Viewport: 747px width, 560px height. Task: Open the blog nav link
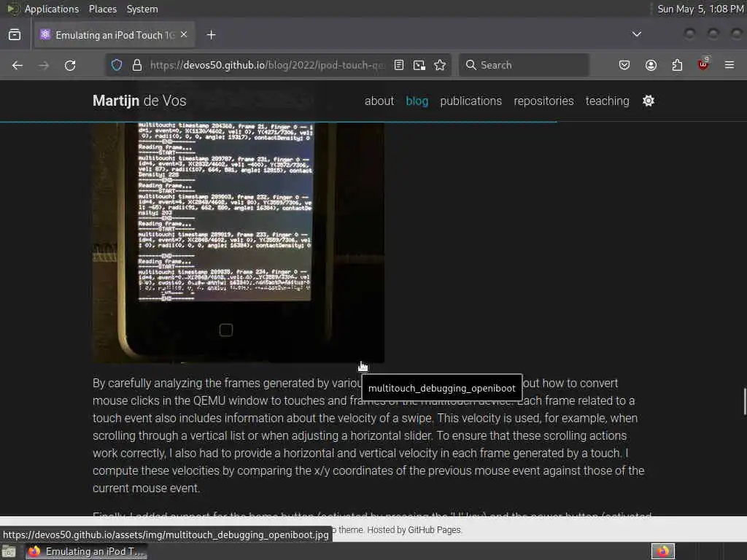point(417,101)
